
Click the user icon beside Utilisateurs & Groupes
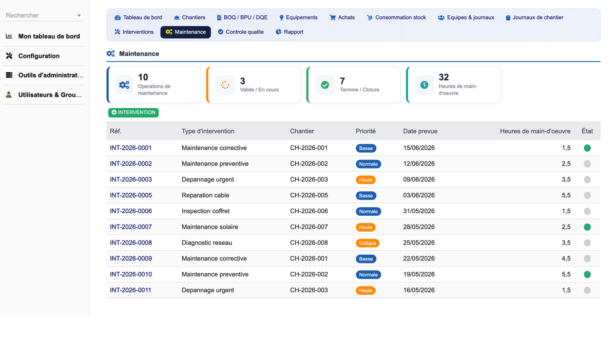pyautogui.click(x=9, y=95)
